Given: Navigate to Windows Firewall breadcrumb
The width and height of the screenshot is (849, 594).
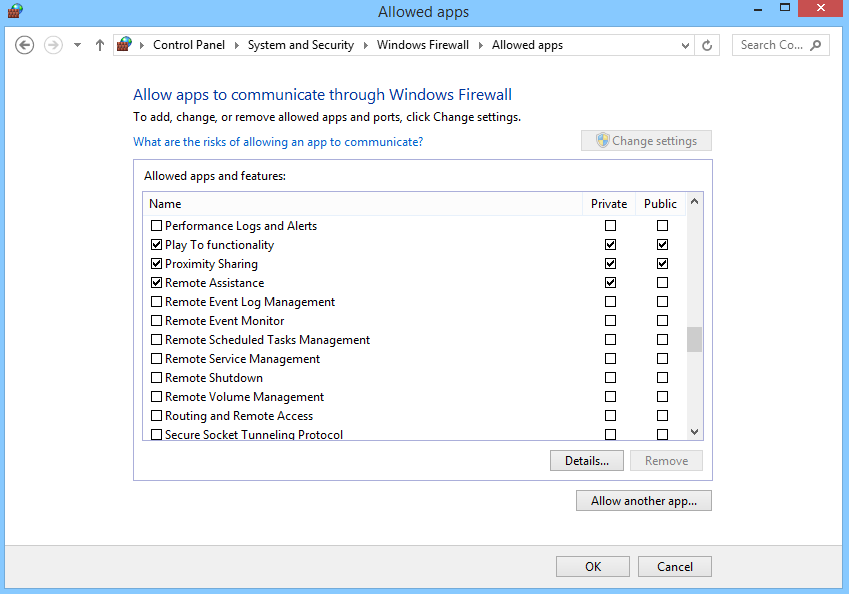Looking at the screenshot, I should [x=423, y=45].
